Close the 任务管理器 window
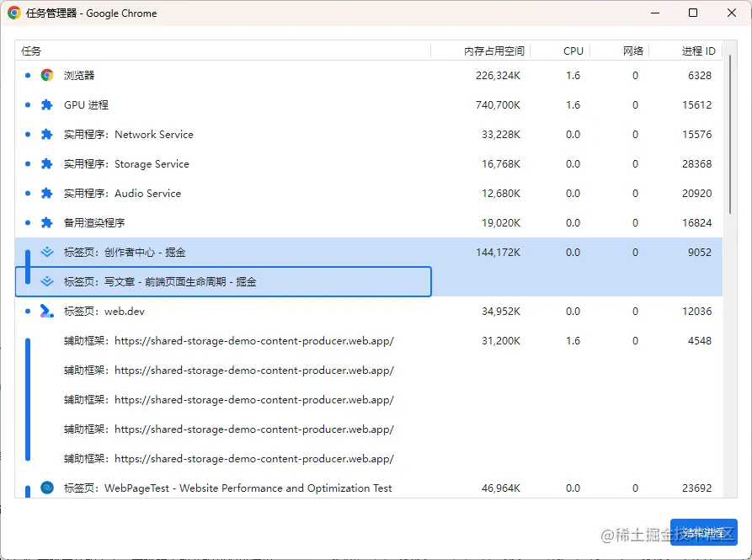The image size is (752, 560). tap(732, 13)
